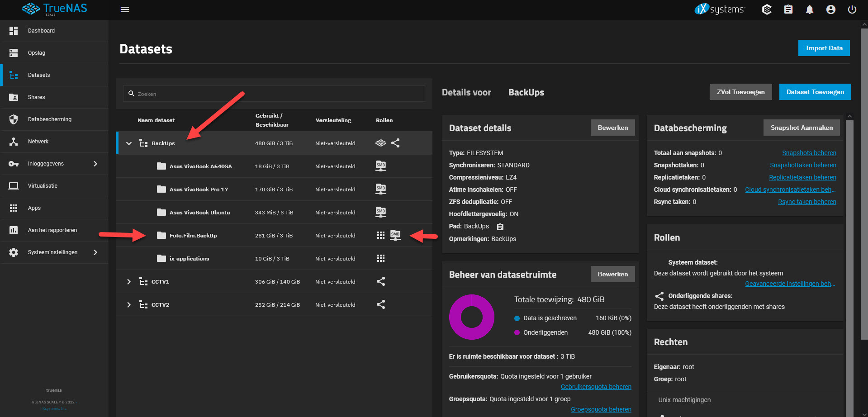Click SMB icon for Asus VivoBook Ubuntu

click(x=381, y=212)
